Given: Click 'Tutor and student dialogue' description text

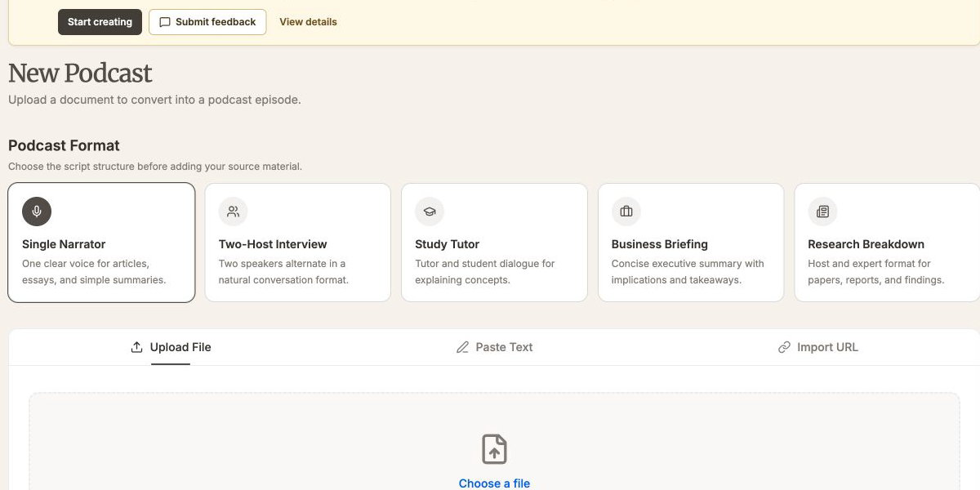Looking at the screenshot, I should [484, 272].
